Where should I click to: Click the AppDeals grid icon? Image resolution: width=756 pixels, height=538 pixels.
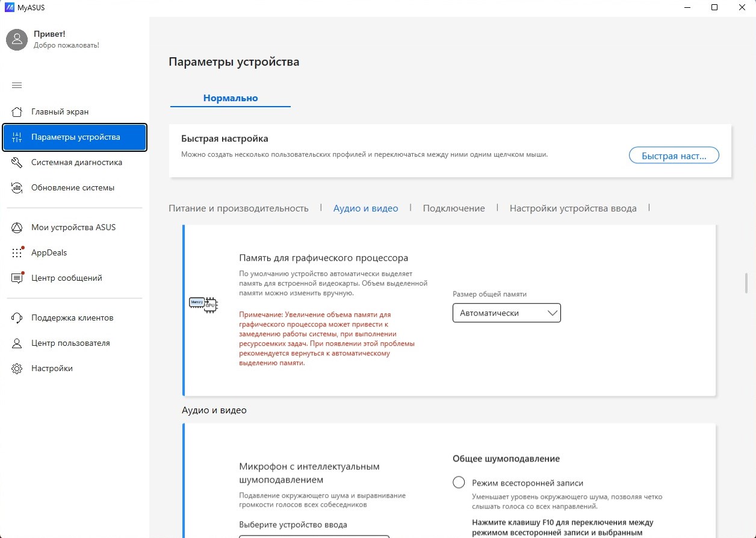17,252
